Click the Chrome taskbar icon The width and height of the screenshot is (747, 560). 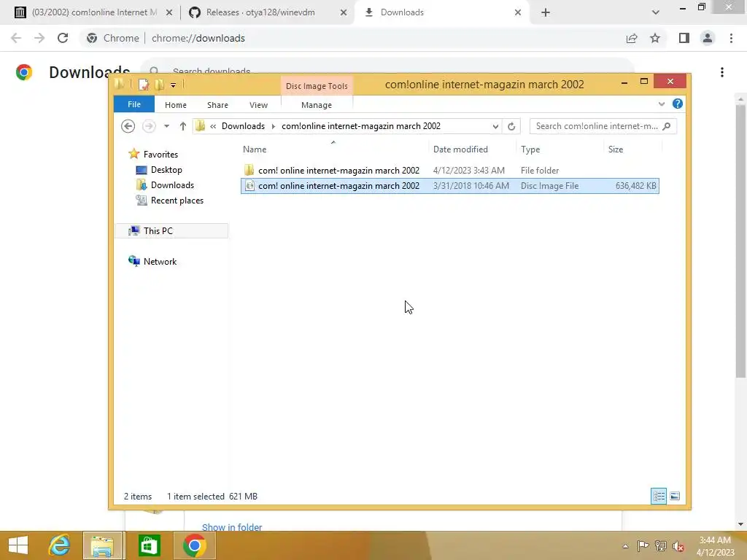tap(194, 545)
